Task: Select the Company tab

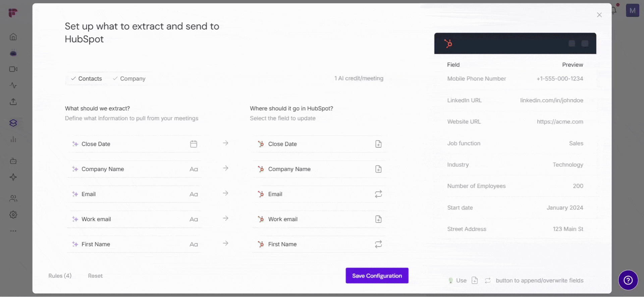Action: [x=129, y=78]
